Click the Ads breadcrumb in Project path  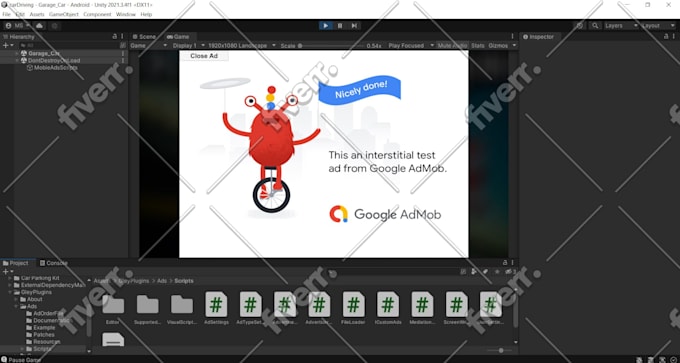pos(162,281)
